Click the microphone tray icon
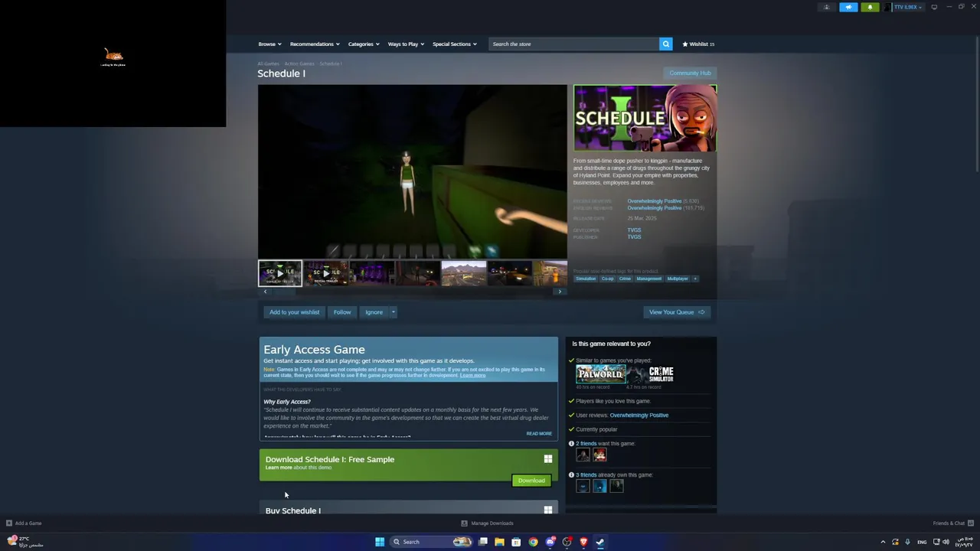The height and width of the screenshot is (551, 980). pyautogui.click(x=907, y=542)
